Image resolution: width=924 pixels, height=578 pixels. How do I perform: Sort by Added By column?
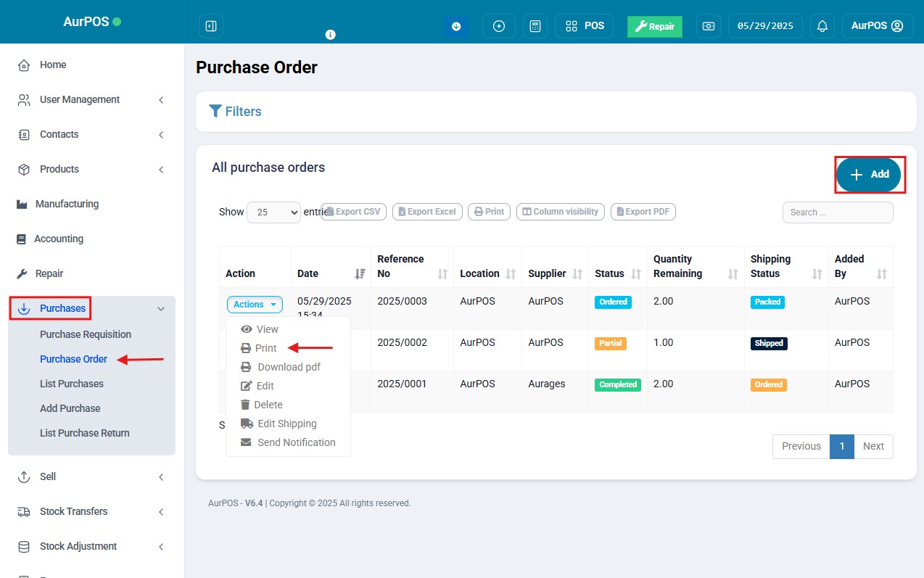coord(860,266)
